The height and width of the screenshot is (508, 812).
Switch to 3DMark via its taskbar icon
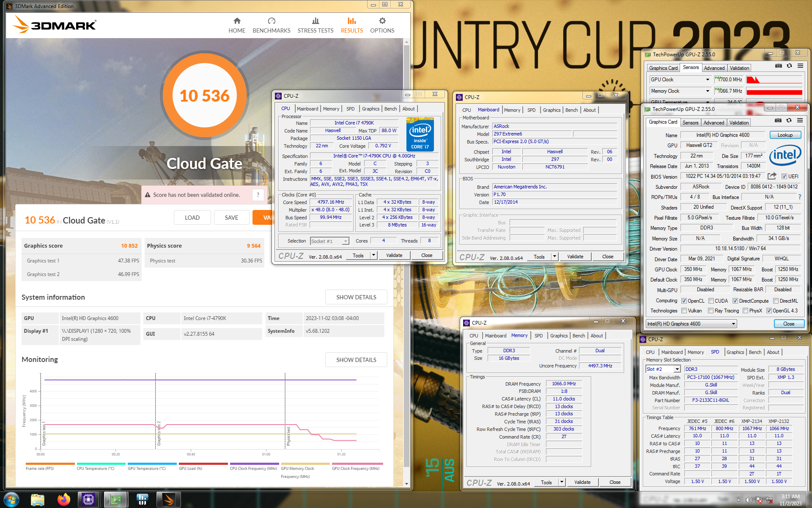169,500
